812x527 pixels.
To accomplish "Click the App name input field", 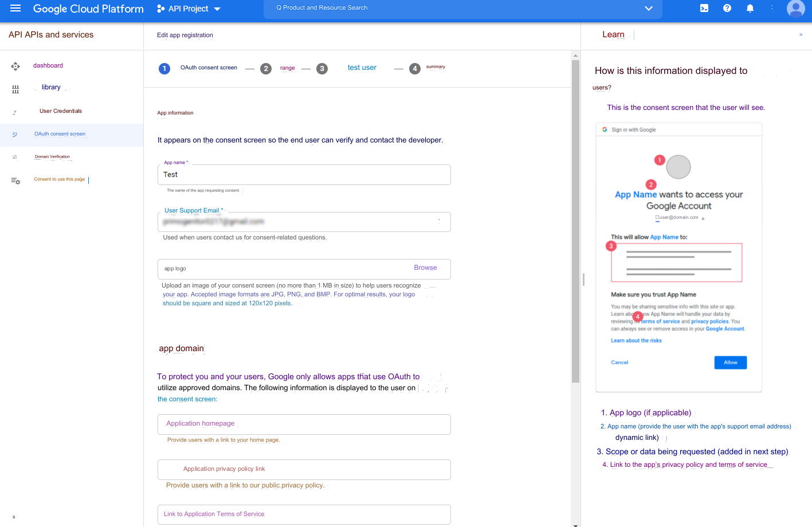I will [304, 175].
